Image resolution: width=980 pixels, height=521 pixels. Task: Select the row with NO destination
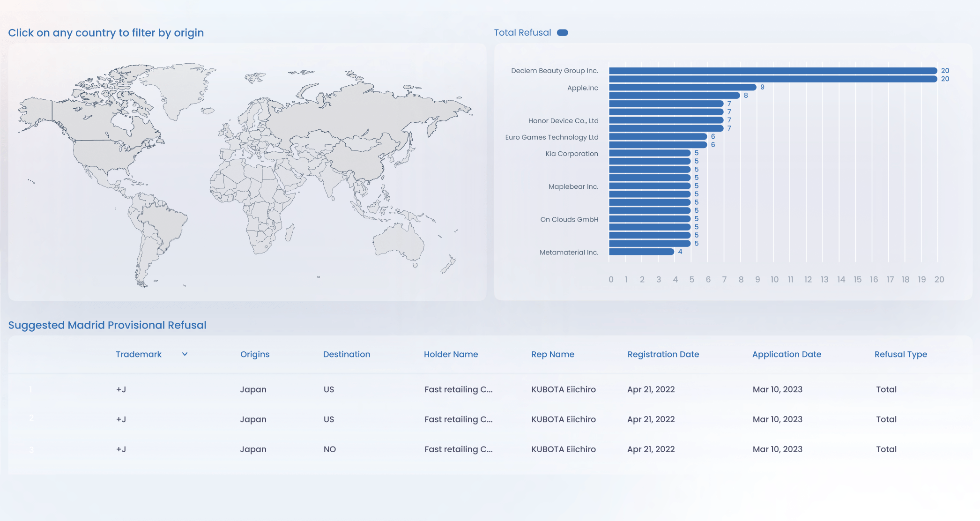329,449
